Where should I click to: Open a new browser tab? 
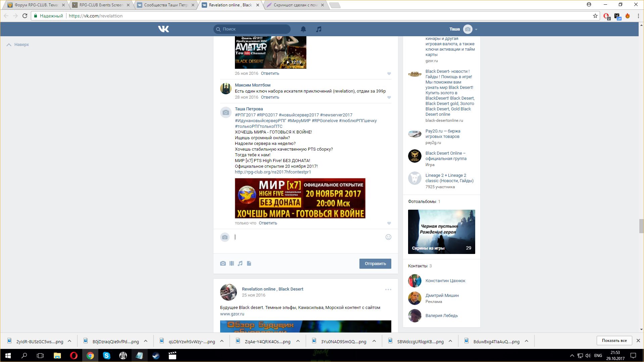[x=335, y=5]
